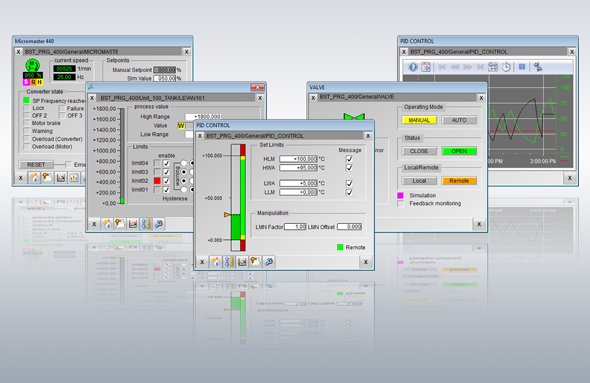The height and width of the screenshot is (383, 590).
Task: Open select trends icon in trend toolbar
Action: tap(493, 67)
